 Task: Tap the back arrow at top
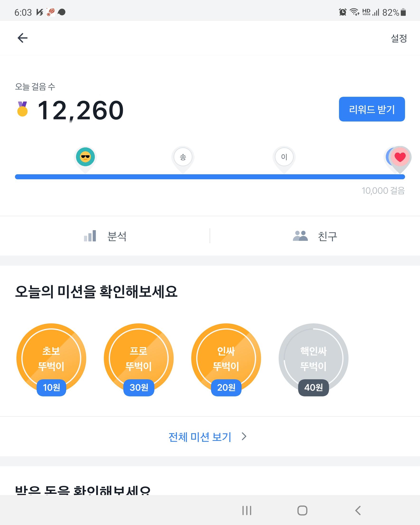coord(23,38)
